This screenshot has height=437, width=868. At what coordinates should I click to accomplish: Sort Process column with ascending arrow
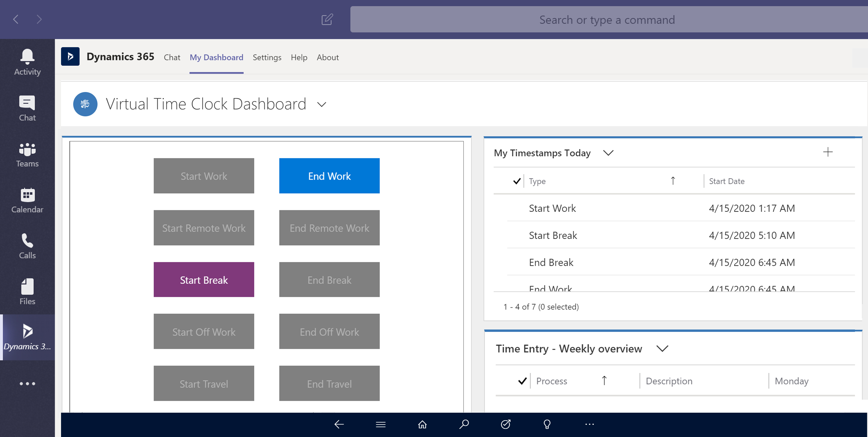coord(604,381)
